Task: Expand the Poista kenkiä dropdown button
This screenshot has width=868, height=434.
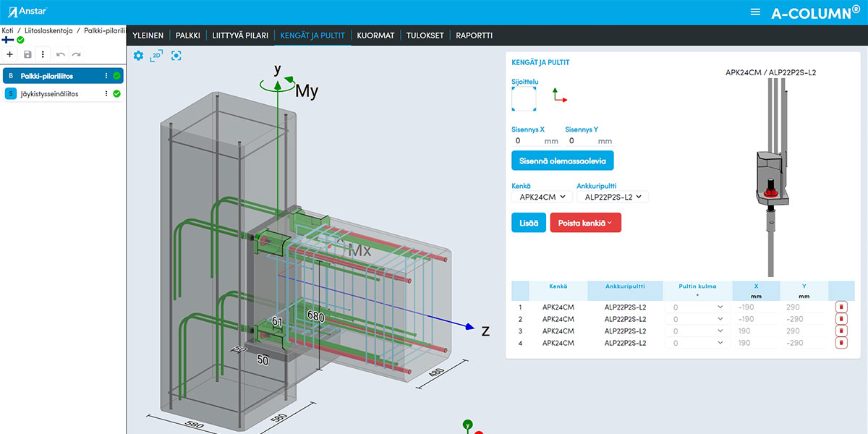Action: click(585, 223)
